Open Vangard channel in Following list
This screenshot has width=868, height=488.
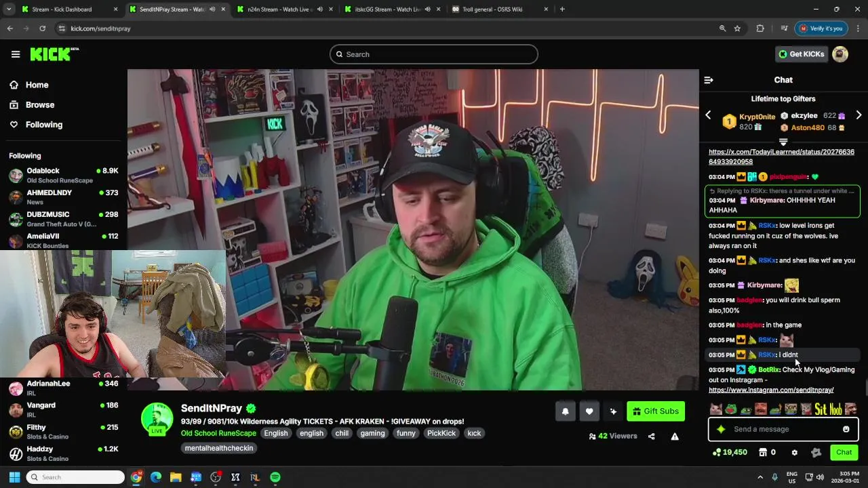63,410
